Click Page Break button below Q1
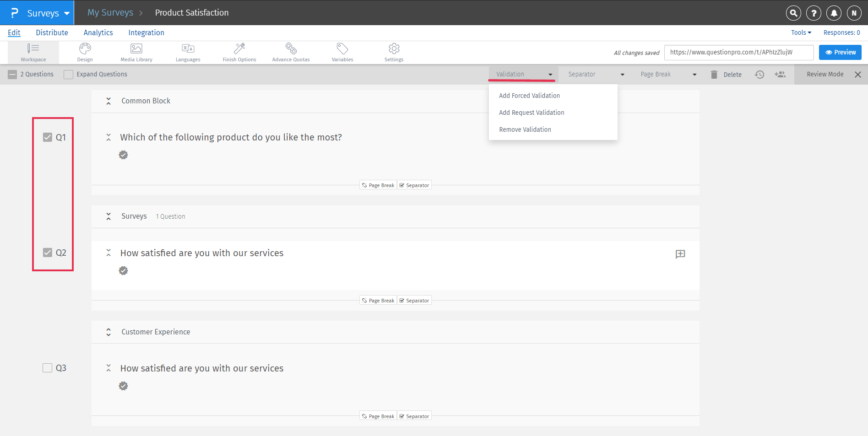Image resolution: width=868 pixels, height=436 pixels. click(x=378, y=185)
